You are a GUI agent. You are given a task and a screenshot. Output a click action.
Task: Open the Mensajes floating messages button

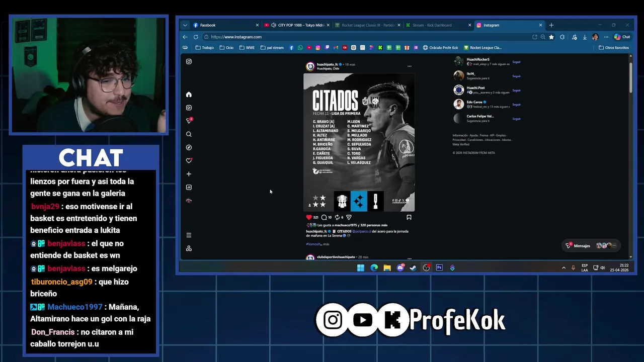coord(592,245)
